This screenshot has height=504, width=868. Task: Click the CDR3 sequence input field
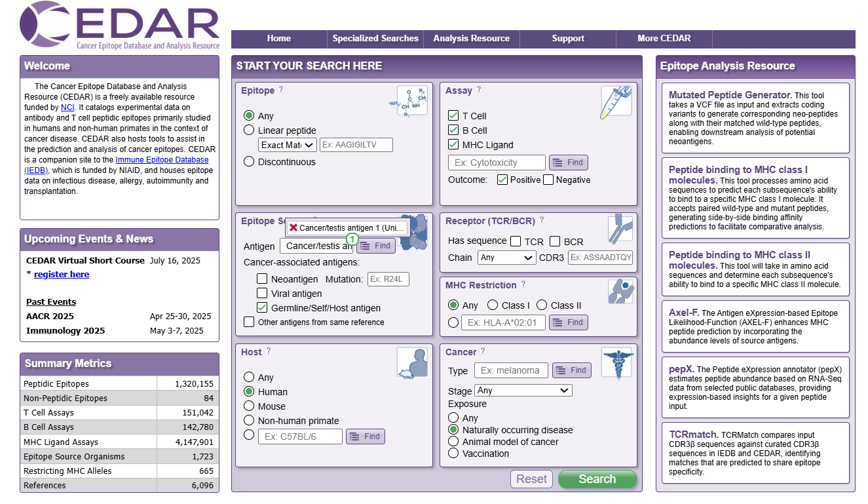[x=600, y=258]
